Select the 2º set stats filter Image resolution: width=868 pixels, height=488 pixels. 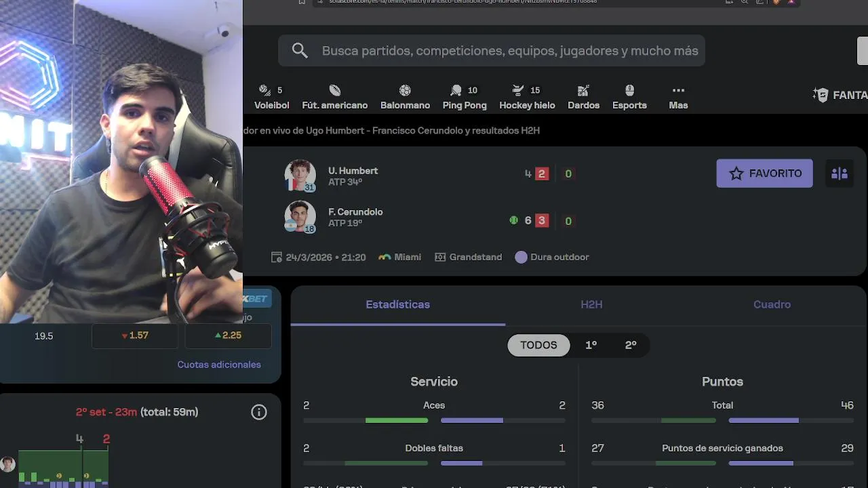[631, 345]
